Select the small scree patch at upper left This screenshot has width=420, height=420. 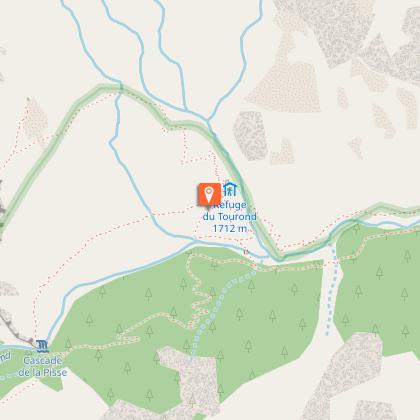(35, 119)
